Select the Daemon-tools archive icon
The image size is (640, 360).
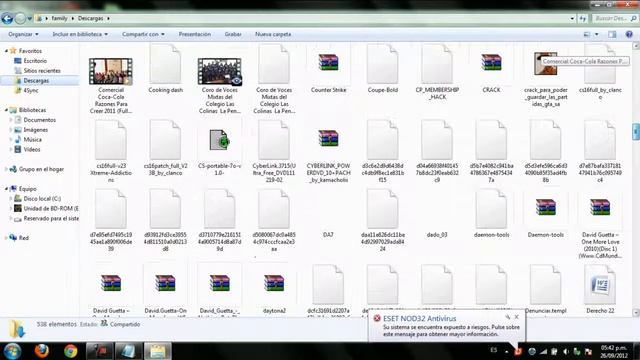(546, 208)
